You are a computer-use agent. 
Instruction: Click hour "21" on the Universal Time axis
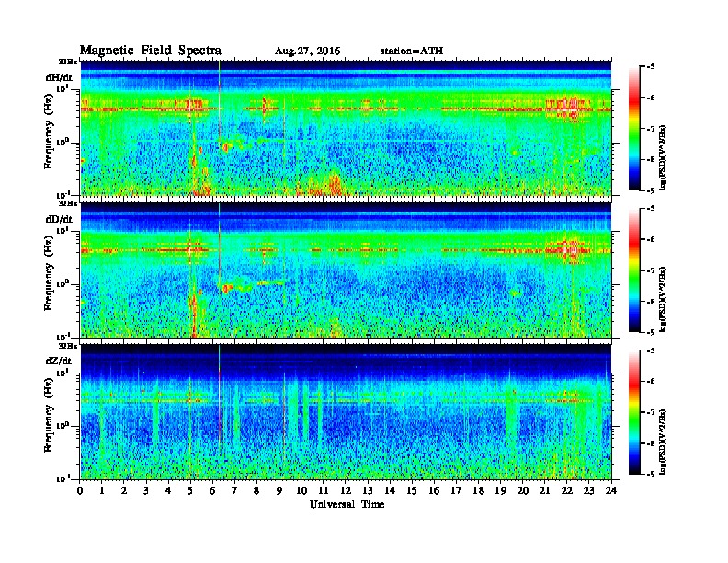pos(544,490)
